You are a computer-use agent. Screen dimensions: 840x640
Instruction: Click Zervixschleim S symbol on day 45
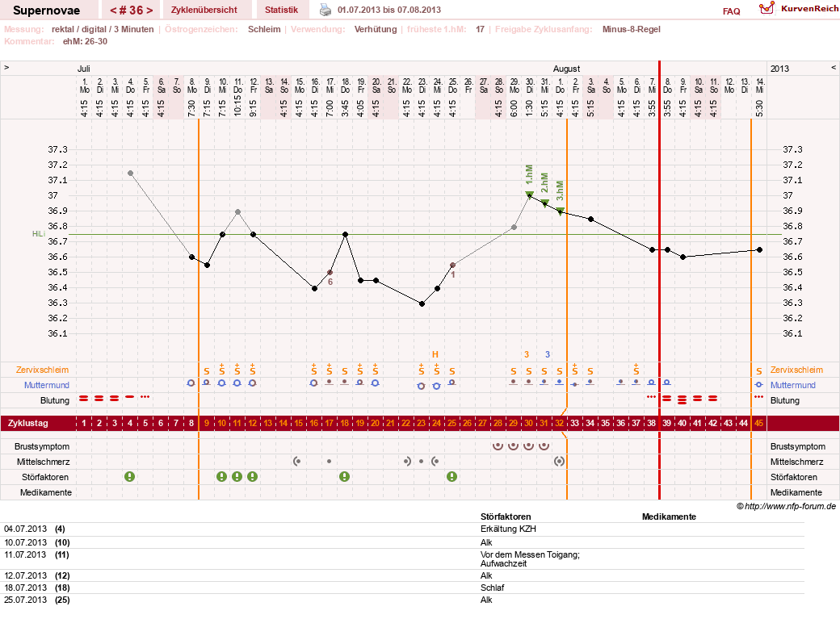tap(758, 371)
